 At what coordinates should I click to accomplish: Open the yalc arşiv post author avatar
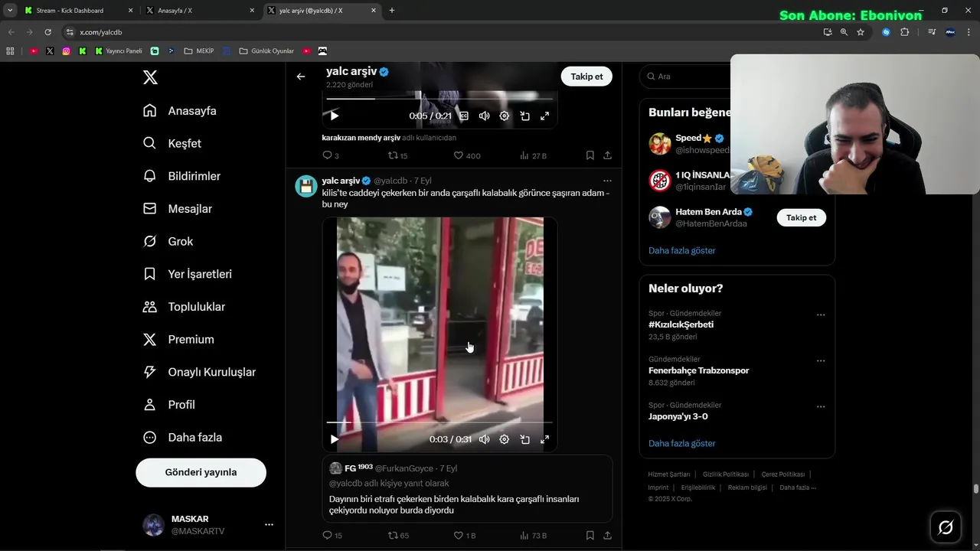[306, 186]
